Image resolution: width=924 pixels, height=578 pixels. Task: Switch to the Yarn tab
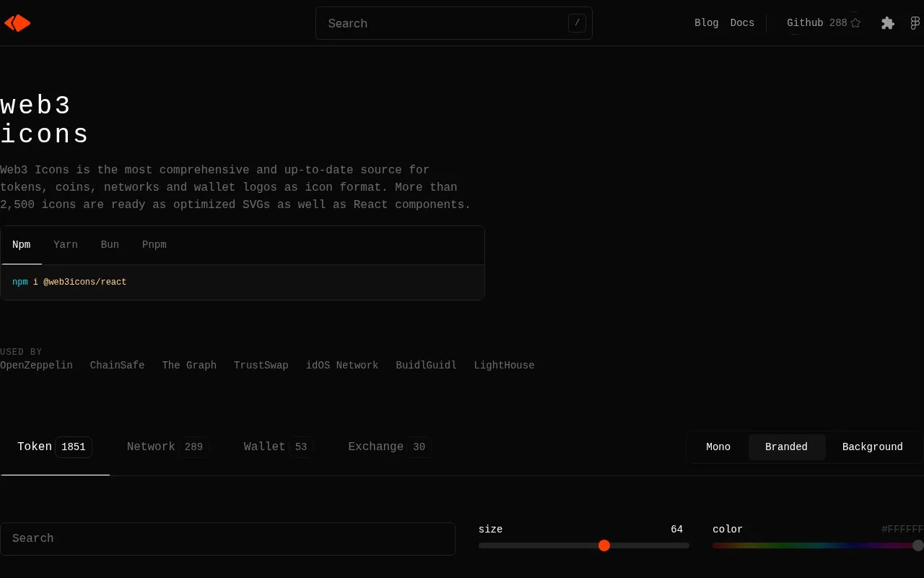coord(66,245)
